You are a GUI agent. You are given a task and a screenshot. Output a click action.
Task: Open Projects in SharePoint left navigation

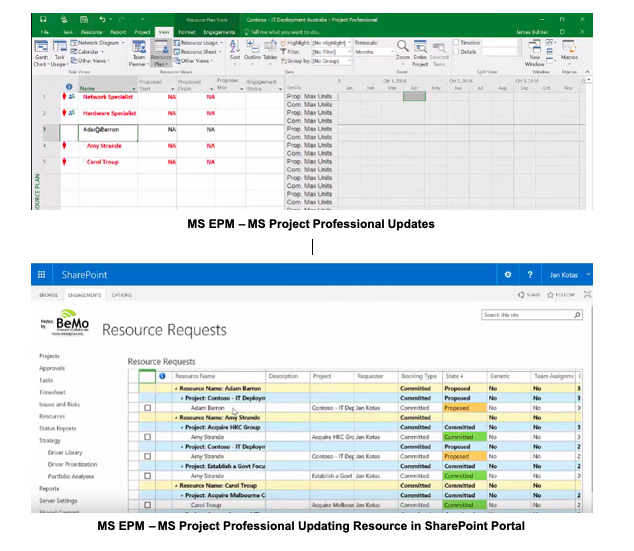[49, 356]
